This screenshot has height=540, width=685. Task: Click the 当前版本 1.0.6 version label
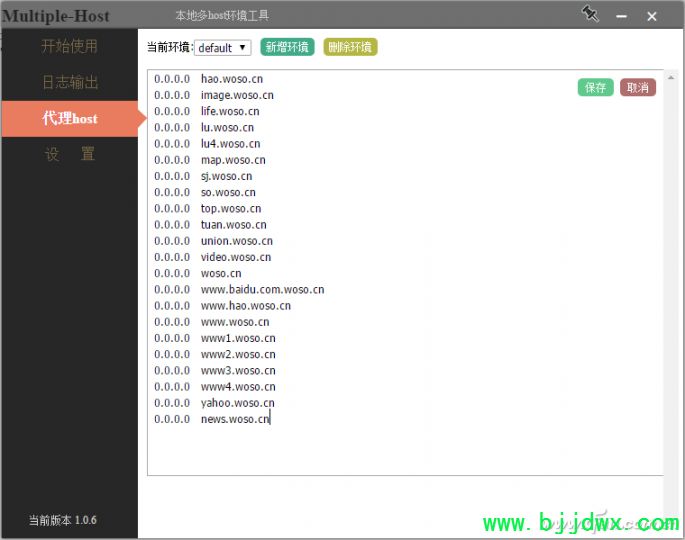[62, 520]
